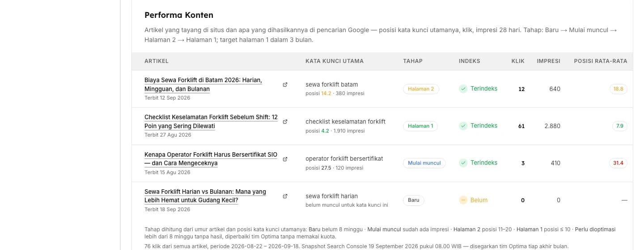Click impressions value 2.880
644x250 pixels.
pyautogui.click(x=552, y=126)
